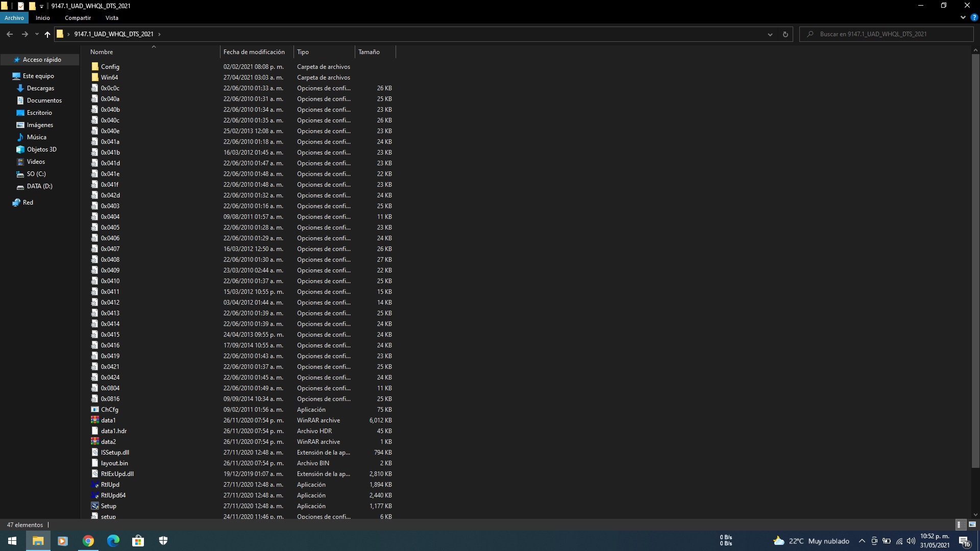Click the Forward navigation arrow

coord(24,34)
